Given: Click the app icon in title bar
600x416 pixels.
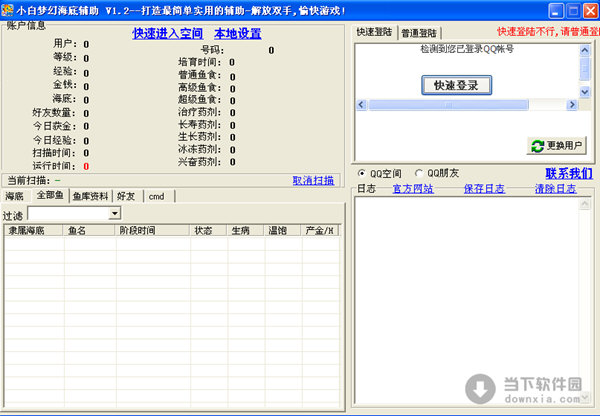Looking at the screenshot, I should coord(9,10).
